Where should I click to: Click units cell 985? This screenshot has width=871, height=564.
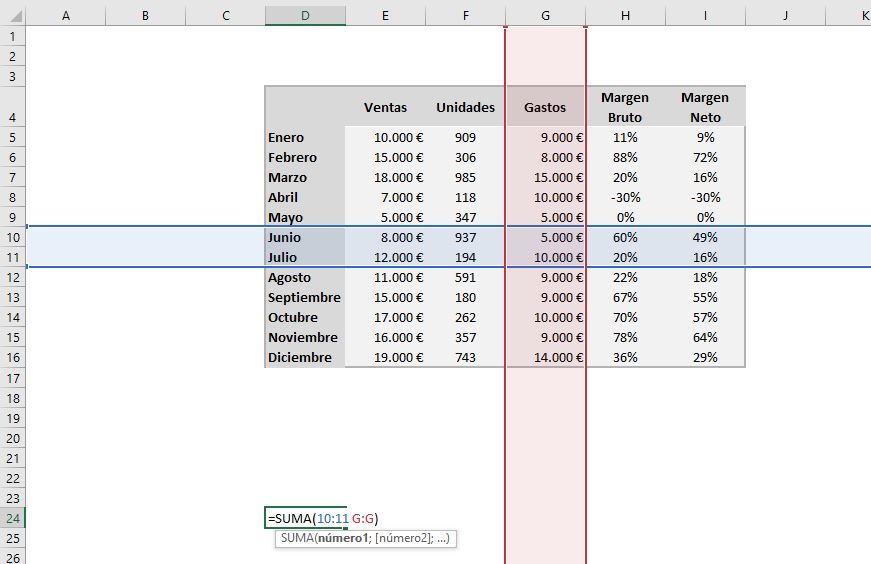click(465, 177)
